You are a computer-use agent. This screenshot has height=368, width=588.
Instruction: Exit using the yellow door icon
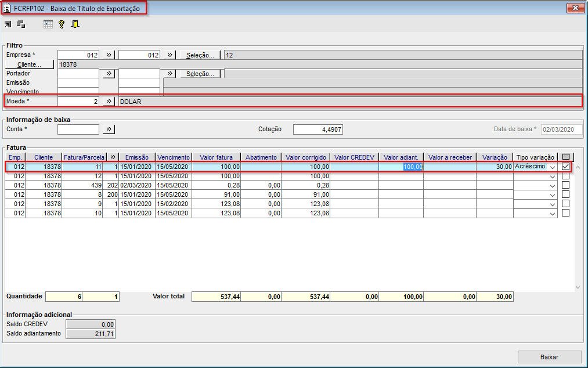(75, 24)
